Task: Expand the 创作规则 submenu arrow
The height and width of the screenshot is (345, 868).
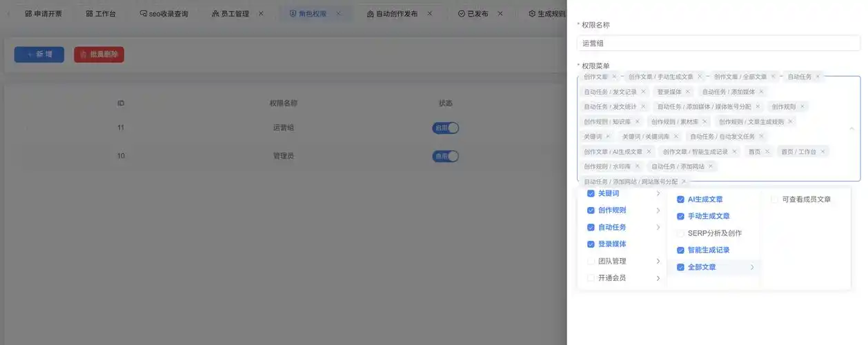Action: [x=658, y=210]
